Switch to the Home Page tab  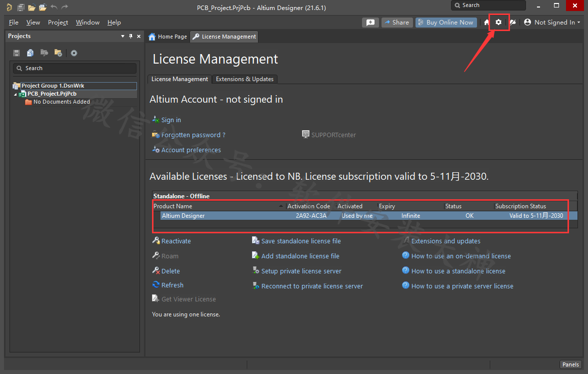pos(168,37)
